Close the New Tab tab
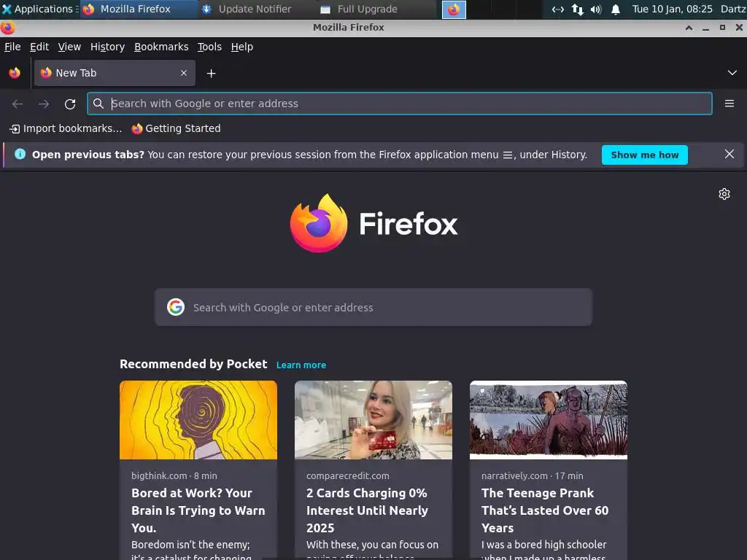The image size is (747, 560). pos(184,73)
